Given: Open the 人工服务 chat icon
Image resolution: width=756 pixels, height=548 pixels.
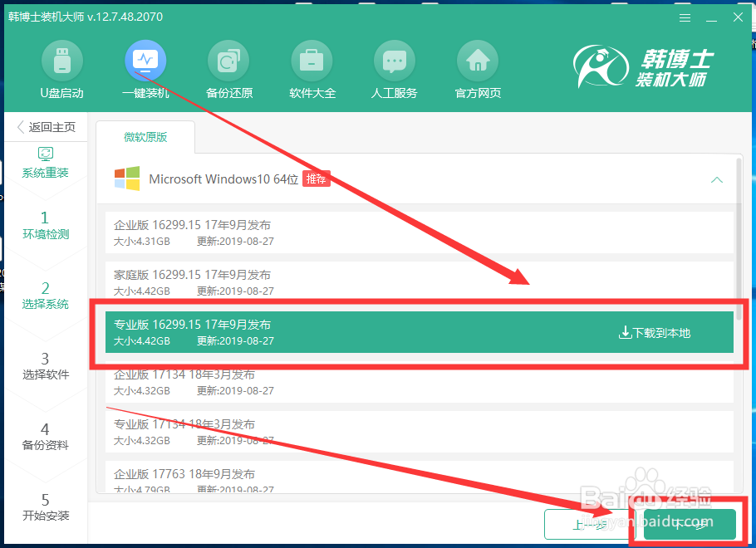Looking at the screenshot, I should pyautogui.click(x=395, y=61).
